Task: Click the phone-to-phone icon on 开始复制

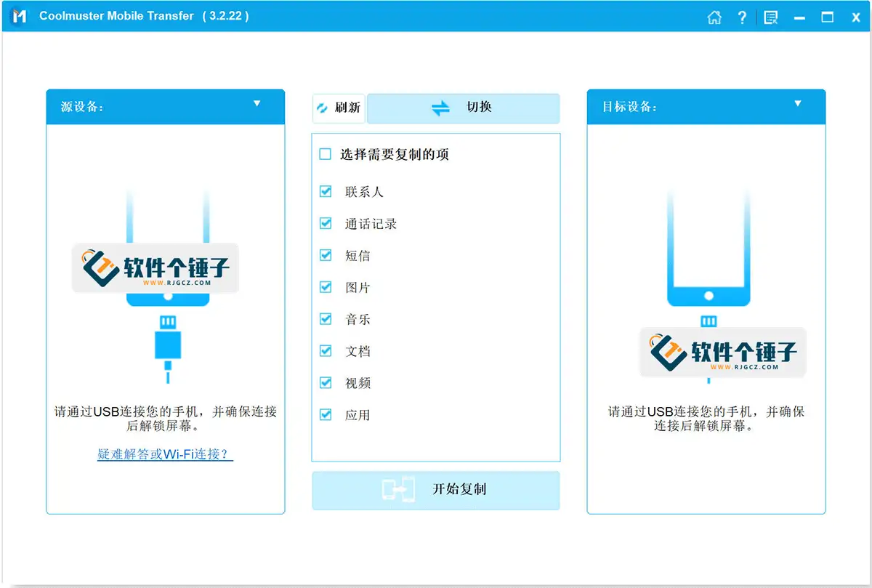Action: [398, 490]
